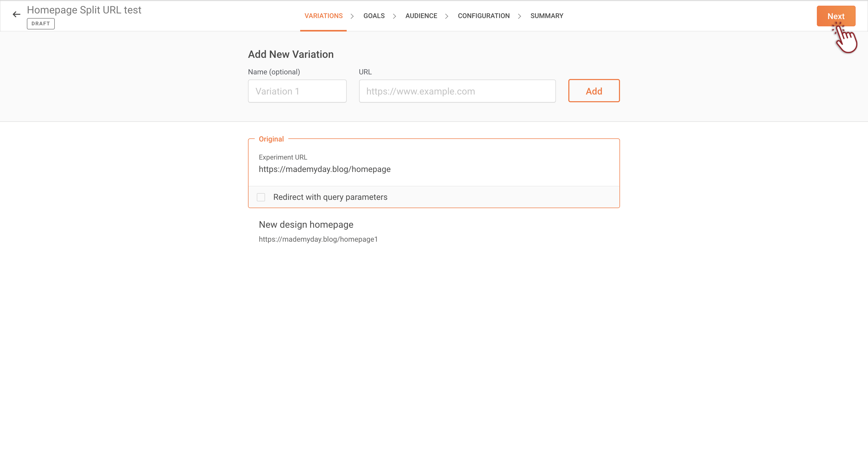Focus the variation Name input field
The width and height of the screenshot is (868, 449).
(297, 91)
